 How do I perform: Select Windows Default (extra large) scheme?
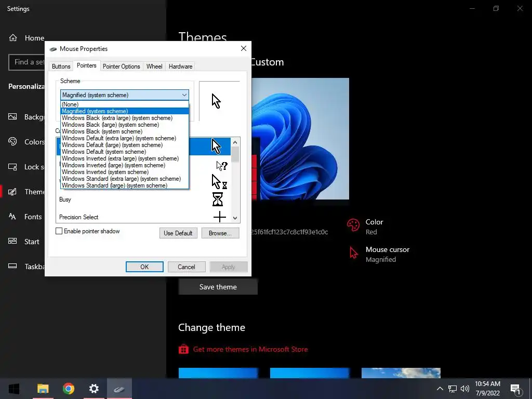[x=125, y=138]
